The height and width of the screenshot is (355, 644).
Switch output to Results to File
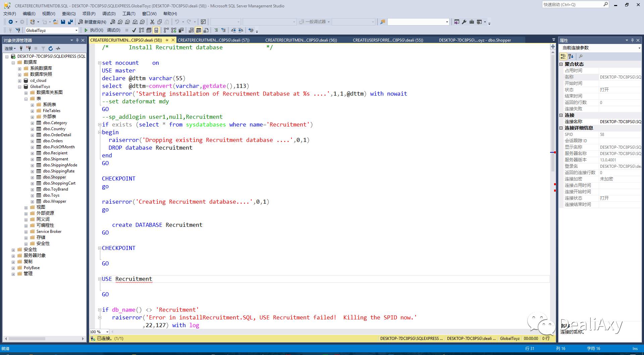coord(206,30)
